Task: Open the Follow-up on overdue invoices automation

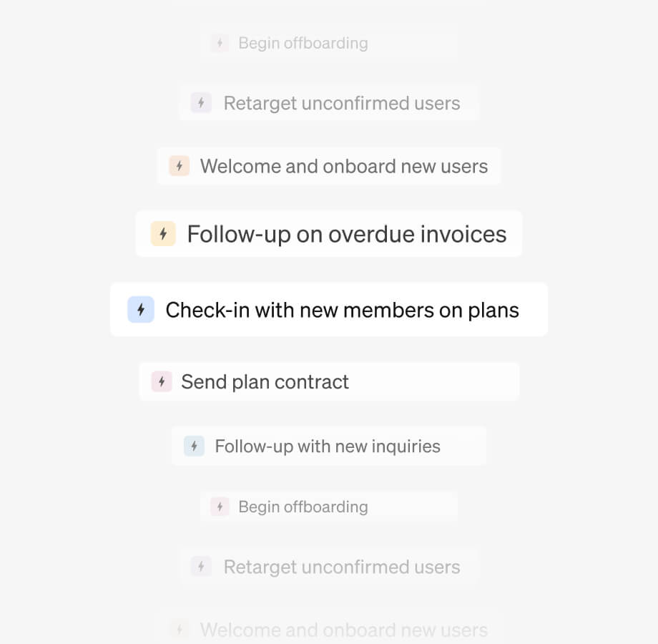Action: 346,234
